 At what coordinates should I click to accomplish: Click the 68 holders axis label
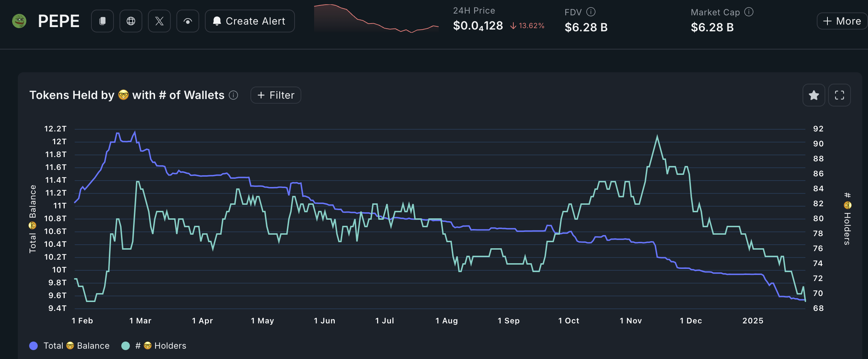click(x=819, y=308)
